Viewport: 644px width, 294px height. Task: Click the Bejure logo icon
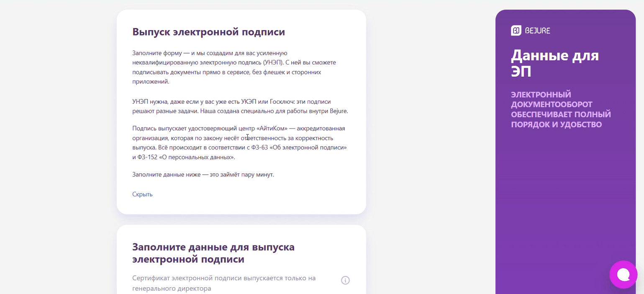click(516, 31)
